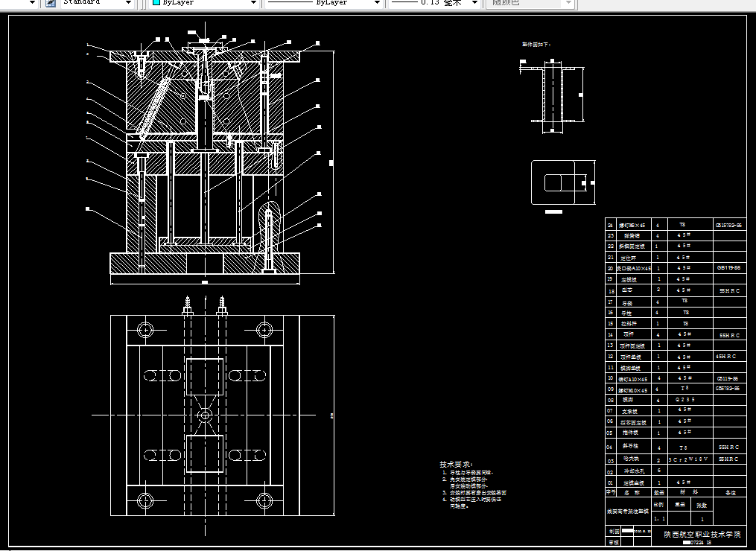Image resolution: width=756 pixels, height=551 pixels.
Task: Select the 顶杆垫板 name in row 12
Action: pos(631,357)
